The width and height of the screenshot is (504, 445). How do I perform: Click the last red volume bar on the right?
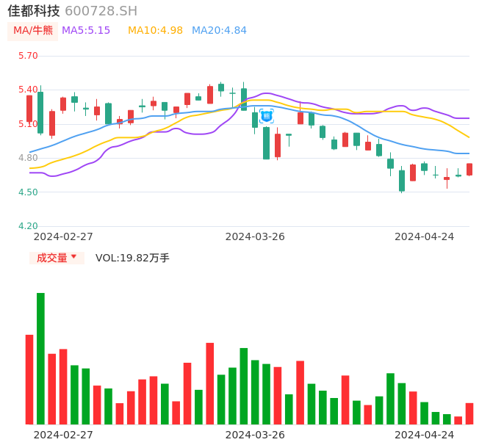[469, 414]
